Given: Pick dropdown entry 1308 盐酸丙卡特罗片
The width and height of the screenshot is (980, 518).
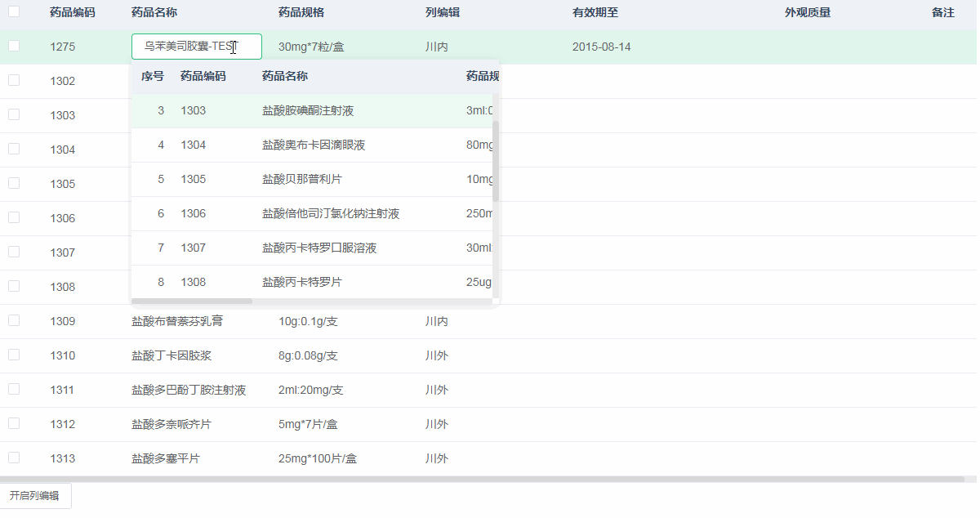Looking at the screenshot, I should (x=301, y=282).
